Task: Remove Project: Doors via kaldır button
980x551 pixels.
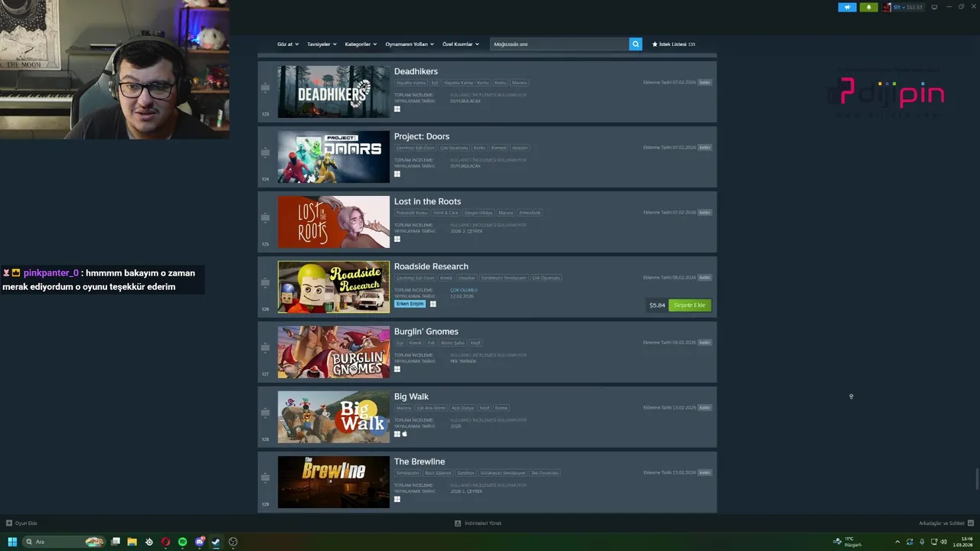Action: pyautogui.click(x=705, y=148)
